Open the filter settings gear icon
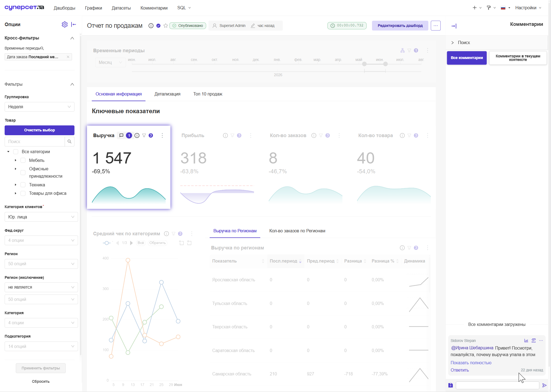Screen dimensions: 551x392 64,24
